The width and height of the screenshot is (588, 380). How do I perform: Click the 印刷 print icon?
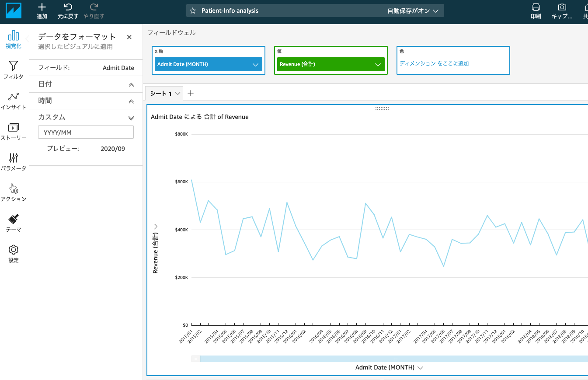point(536,7)
